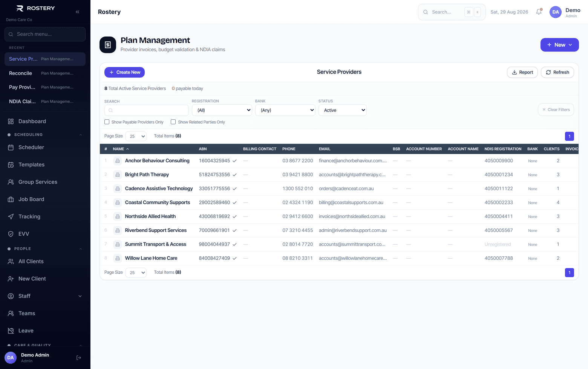
Task: Collapse the Scheduling section
Action: point(80,135)
